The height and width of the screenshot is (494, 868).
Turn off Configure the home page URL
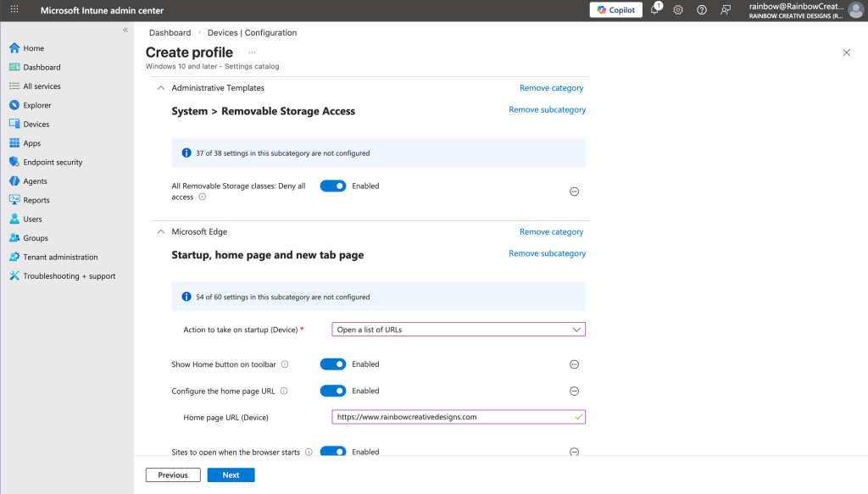(x=333, y=391)
